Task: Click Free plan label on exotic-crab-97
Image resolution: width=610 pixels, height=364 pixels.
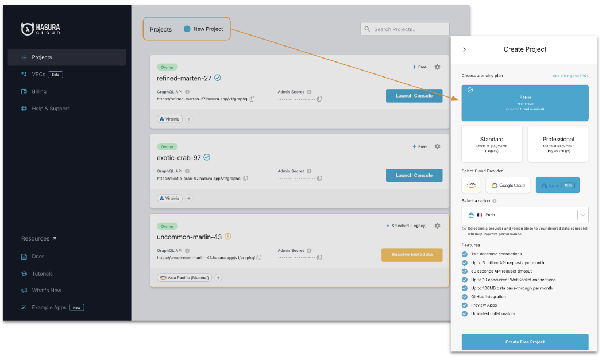Action: pyautogui.click(x=420, y=146)
